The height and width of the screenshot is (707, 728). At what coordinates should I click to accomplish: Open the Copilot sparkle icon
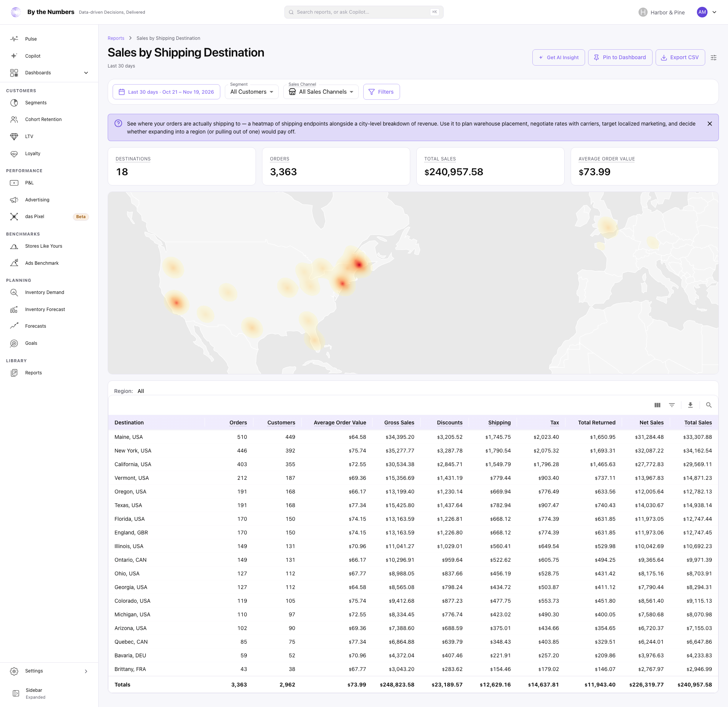14,56
